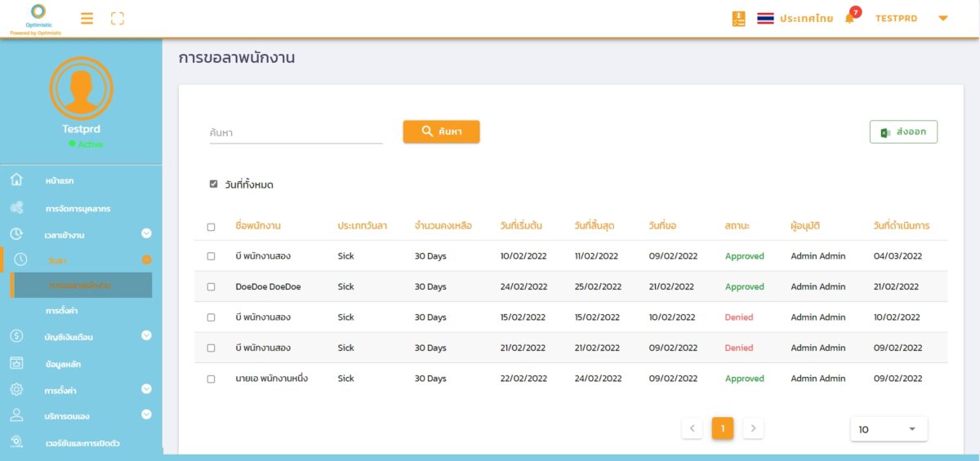Tick the select-all checkbox in table header

211,227
